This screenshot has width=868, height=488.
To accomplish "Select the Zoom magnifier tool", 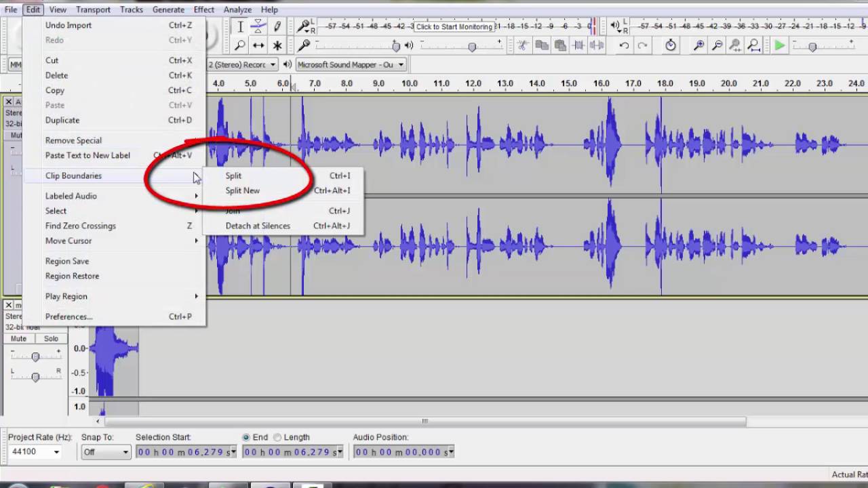I will click(240, 45).
